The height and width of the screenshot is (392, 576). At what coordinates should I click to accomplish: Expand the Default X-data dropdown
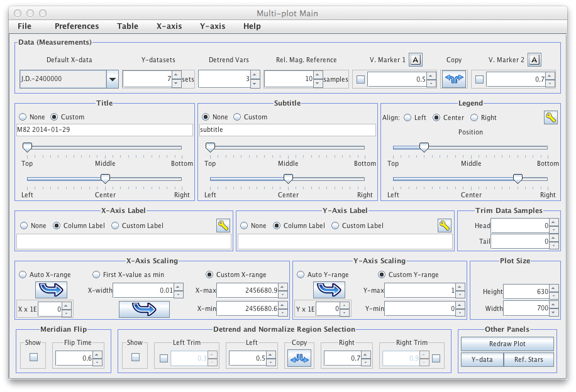coord(112,79)
